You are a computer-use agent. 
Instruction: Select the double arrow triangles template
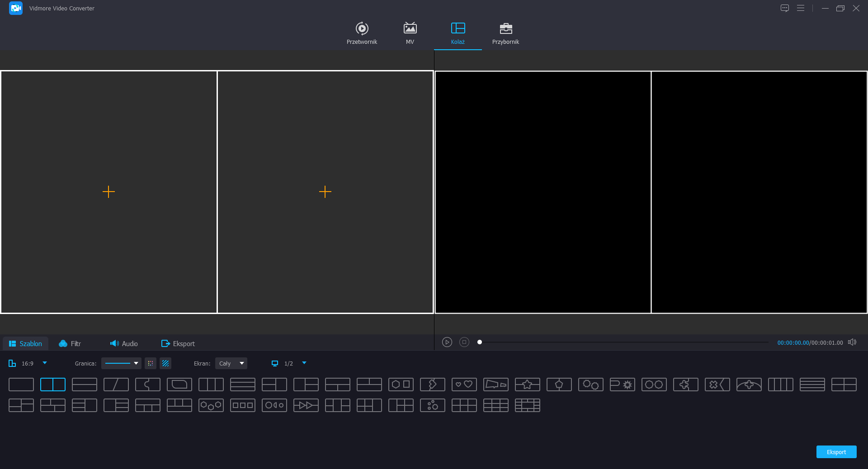coord(306,405)
